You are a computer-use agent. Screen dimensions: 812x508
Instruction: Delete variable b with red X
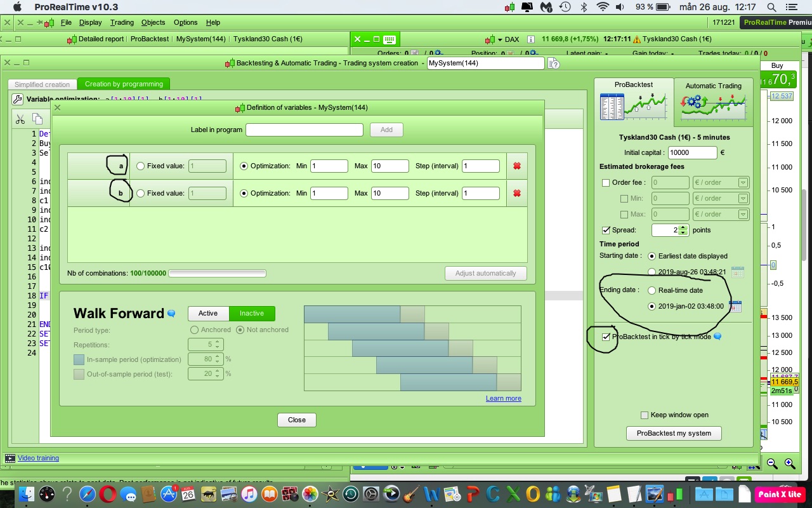[517, 193]
